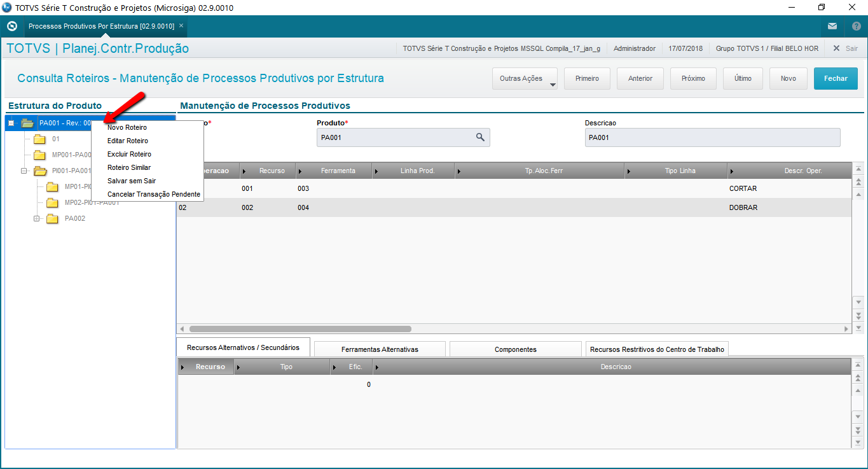Pick Roteiro Similar from the context menu
Screen dimensions: 868x469
(x=129, y=167)
